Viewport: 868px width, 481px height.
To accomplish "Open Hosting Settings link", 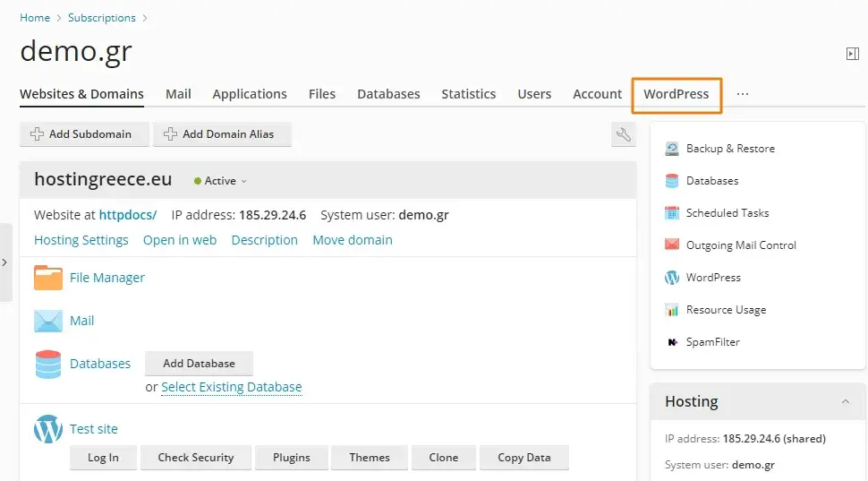I will point(81,240).
